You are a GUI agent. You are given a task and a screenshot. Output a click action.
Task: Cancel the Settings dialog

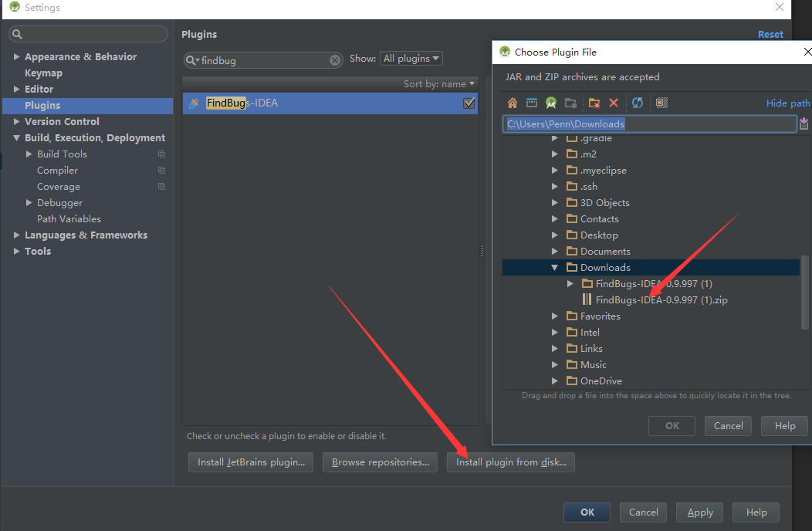point(643,512)
